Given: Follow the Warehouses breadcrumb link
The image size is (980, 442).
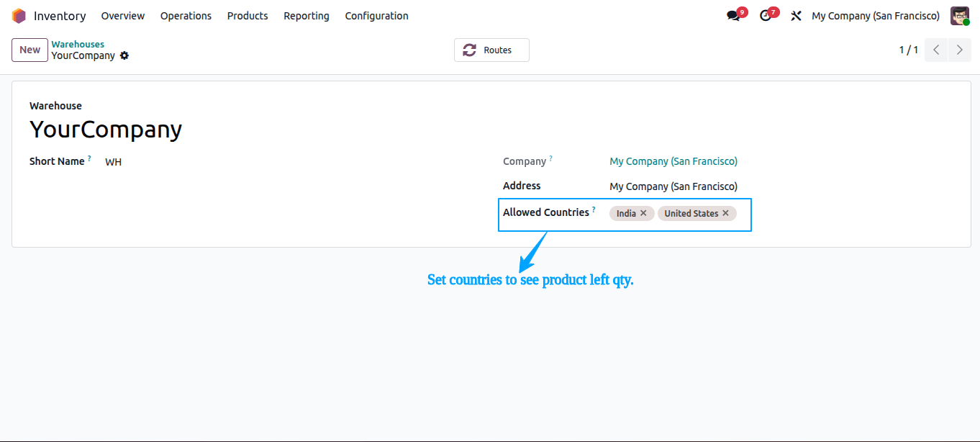Looking at the screenshot, I should tap(78, 44).
